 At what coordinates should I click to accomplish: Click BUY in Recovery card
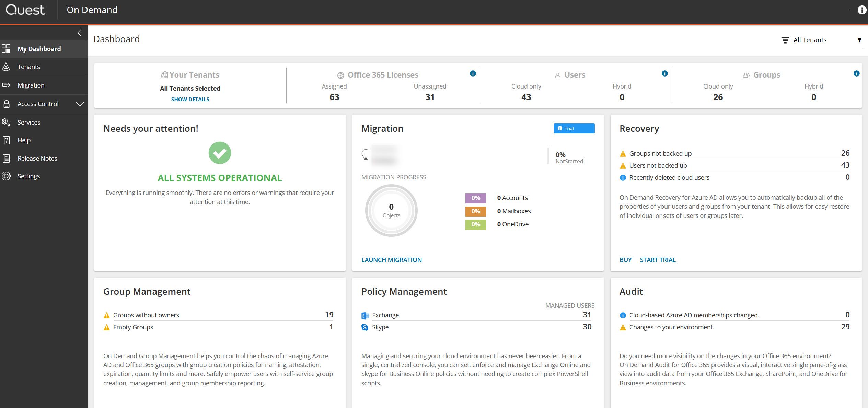tap(625, 260)
